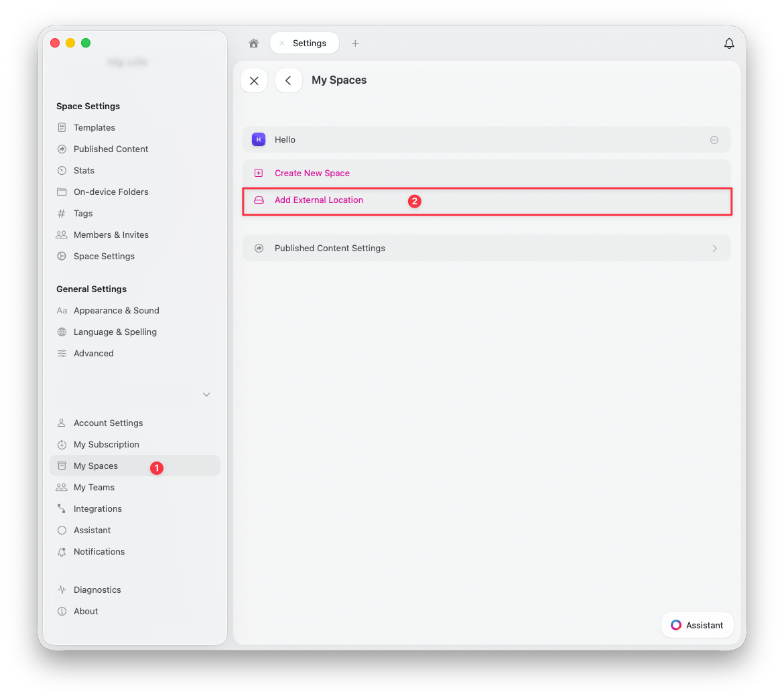
Task: Select My Spaces in sidebar
Action: (x=135, y=466)
